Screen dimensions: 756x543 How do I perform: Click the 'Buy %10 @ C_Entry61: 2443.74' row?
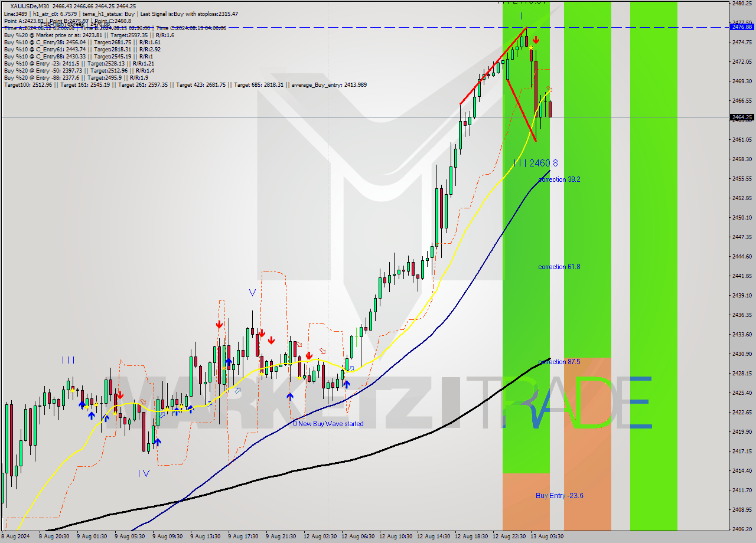click(x=82, y=50)
